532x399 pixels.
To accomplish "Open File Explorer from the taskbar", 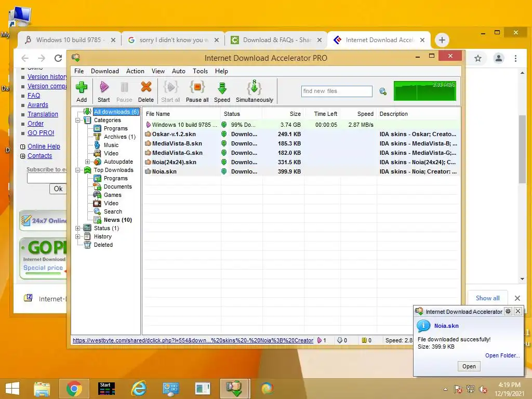I will (42, 389).
